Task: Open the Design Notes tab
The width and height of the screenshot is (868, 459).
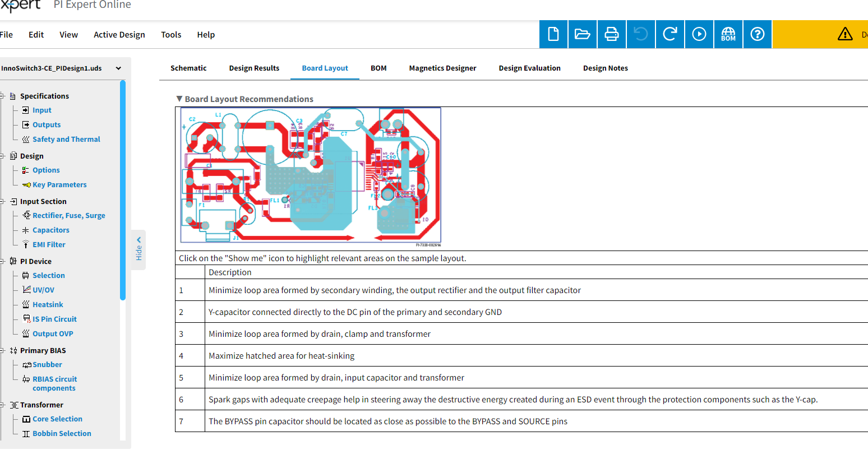Action: (606, 68)
